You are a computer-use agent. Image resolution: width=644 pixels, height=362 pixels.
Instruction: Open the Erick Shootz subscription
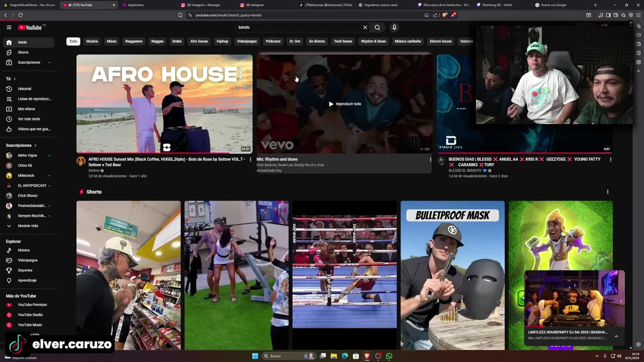29,196
